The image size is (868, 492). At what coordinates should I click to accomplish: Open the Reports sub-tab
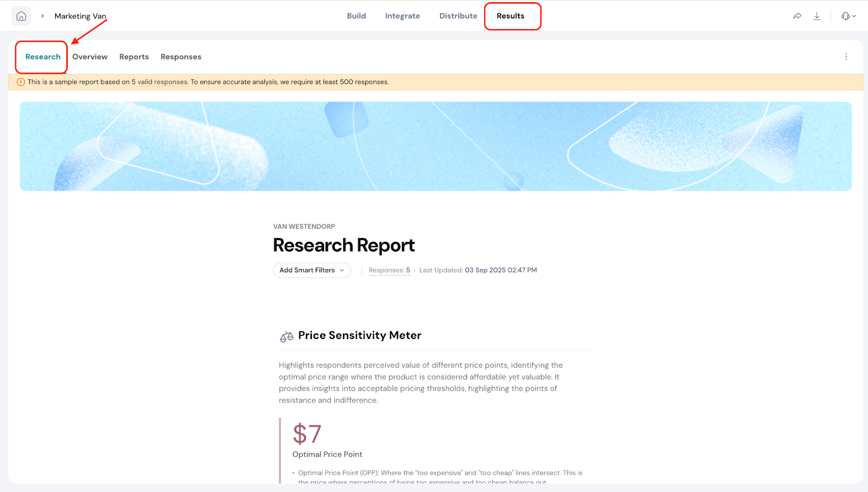[134, 57]
